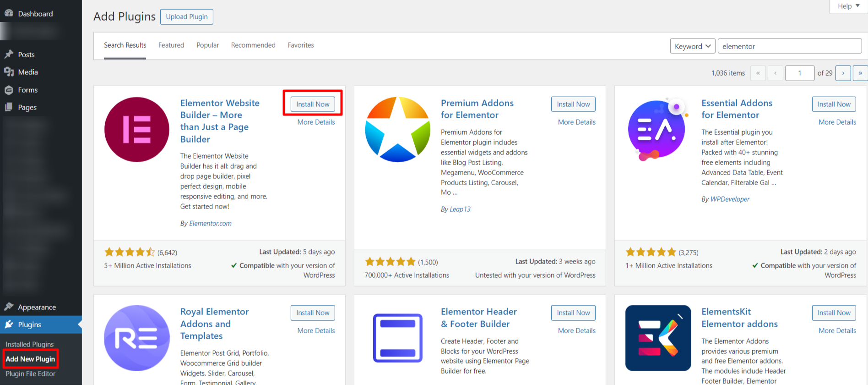
Task: Open ElementsKit Elementor addons title
Action: coord(739,318)
